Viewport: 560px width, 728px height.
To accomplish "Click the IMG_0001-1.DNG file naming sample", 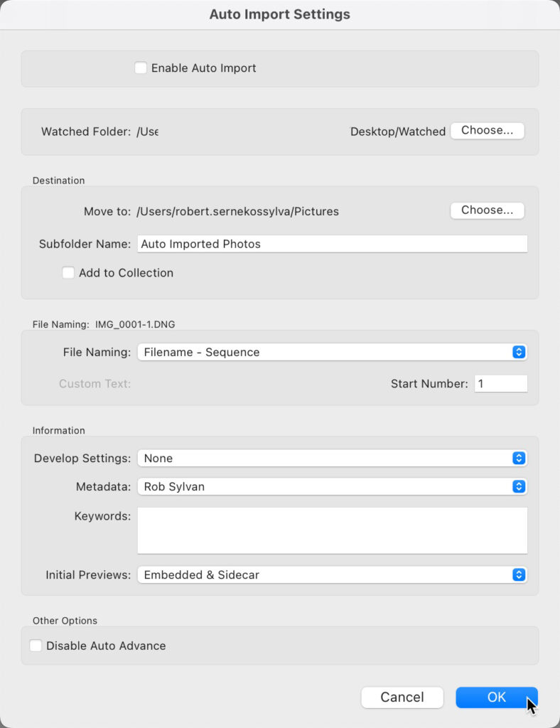I will point(135,324).
